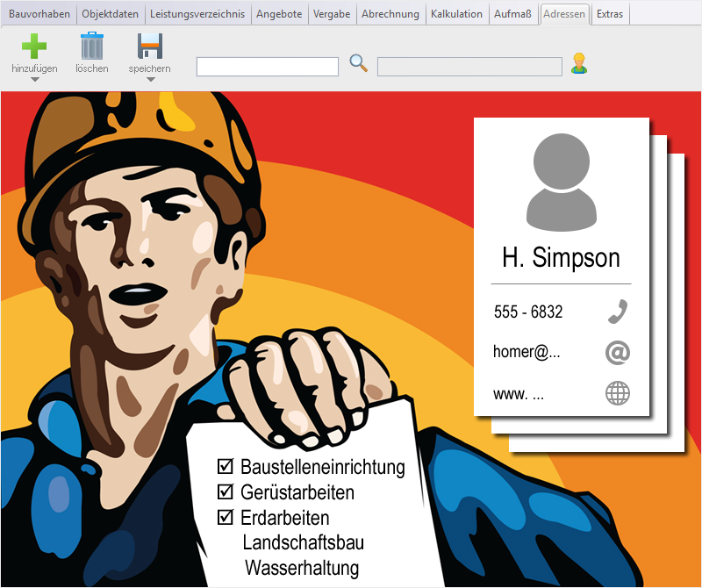
Task: Click the globe icon beside www. ...
Action: tap(618, 393)
